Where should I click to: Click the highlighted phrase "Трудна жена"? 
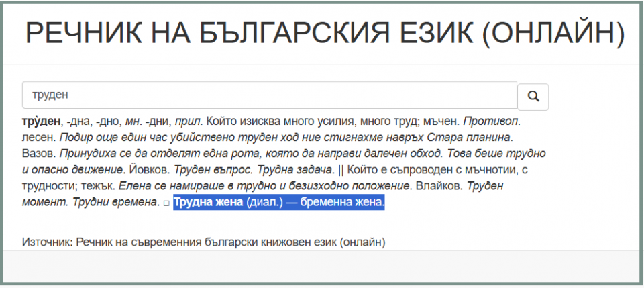209,203
